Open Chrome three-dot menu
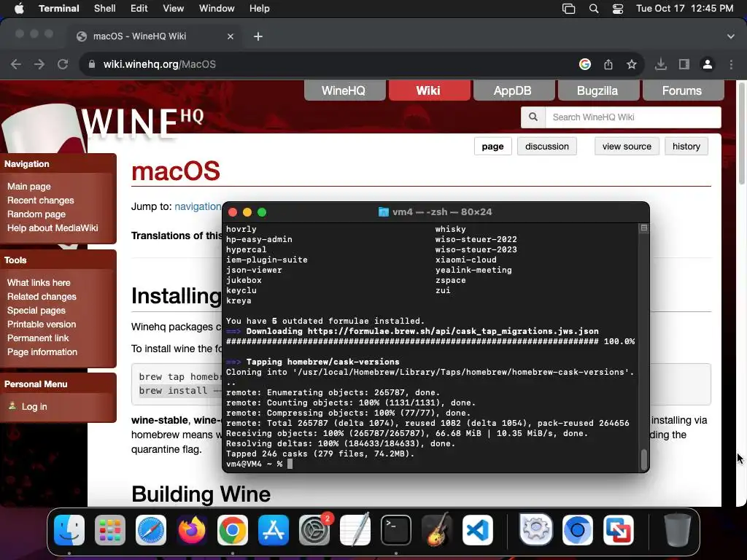 click(731, 64)
